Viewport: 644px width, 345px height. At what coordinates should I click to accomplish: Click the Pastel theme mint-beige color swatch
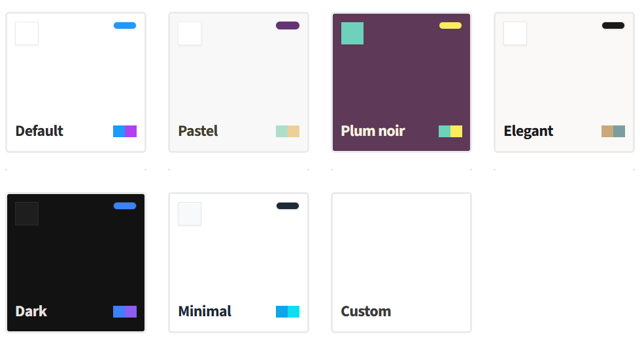coord(288,131)
